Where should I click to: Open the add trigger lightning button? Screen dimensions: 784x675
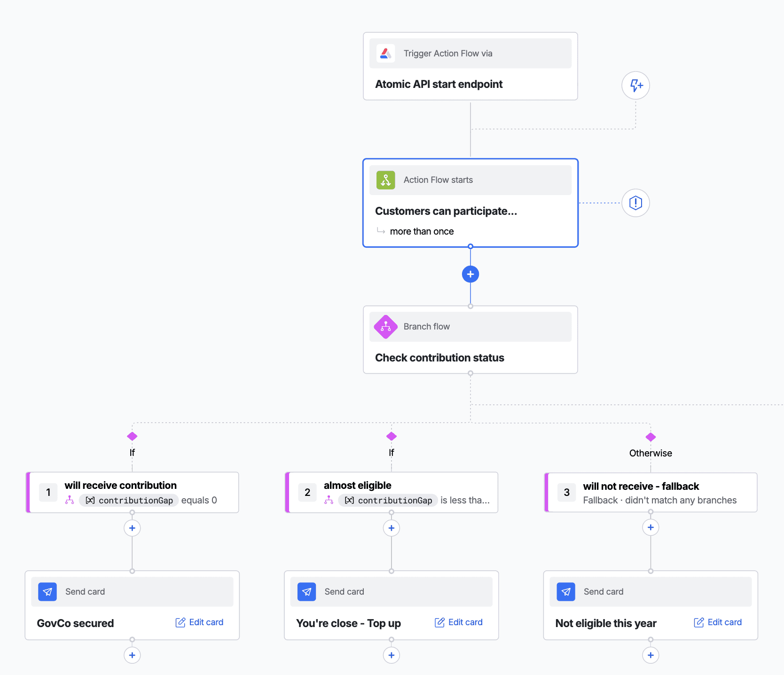(635, 86)
